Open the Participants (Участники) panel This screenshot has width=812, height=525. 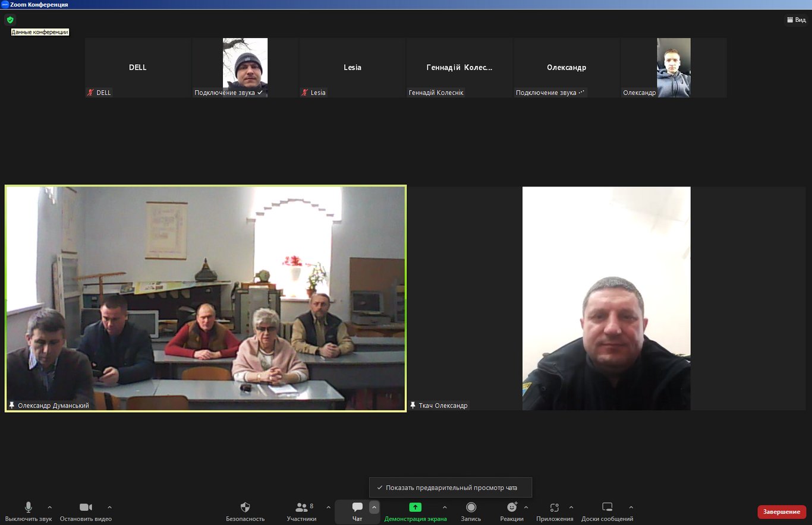point(301,508)
